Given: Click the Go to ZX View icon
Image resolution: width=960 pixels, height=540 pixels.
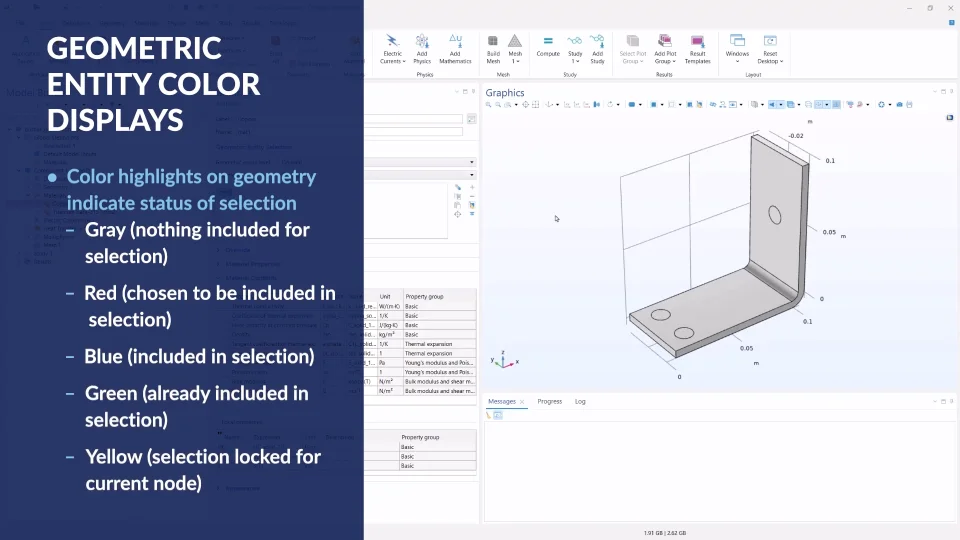Looking at the screenshot, I should [587, 105].
